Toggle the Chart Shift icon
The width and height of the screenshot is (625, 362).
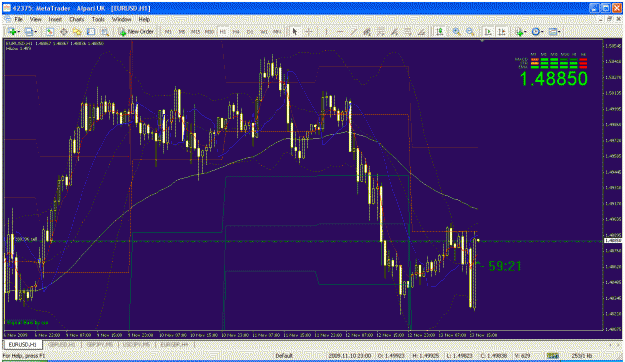pos(501,31)
